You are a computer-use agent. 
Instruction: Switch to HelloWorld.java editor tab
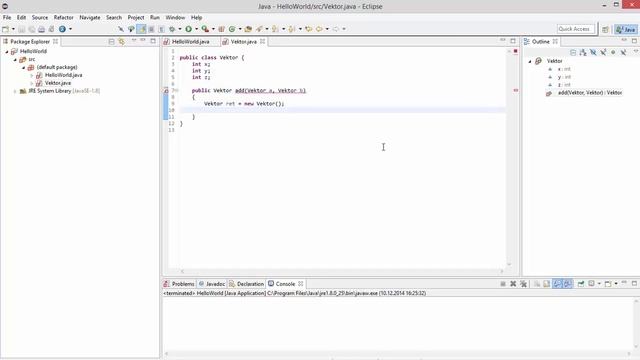pyautogui.click(x=190, y=42)
